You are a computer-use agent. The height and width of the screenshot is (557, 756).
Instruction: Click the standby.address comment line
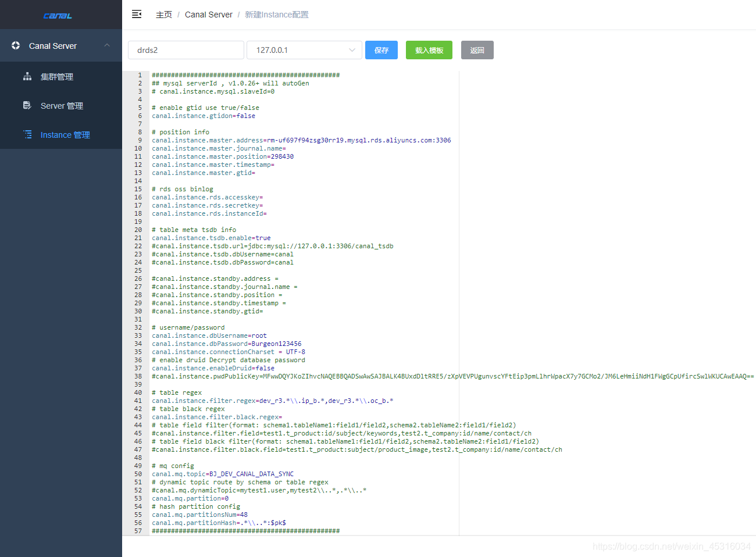[x=215, y=278]
